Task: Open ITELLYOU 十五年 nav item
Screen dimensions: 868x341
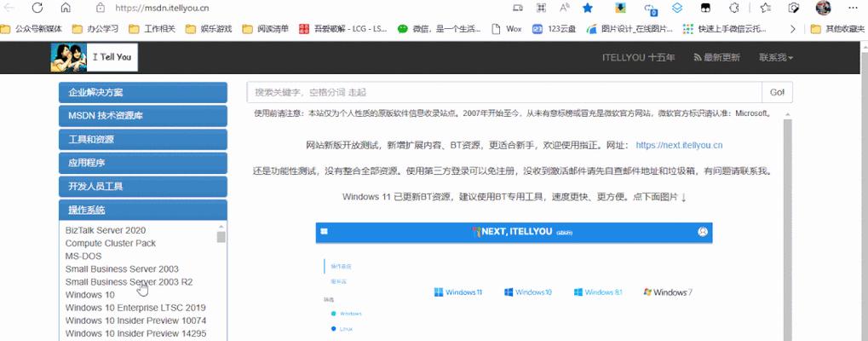Action: click(638, 58)
